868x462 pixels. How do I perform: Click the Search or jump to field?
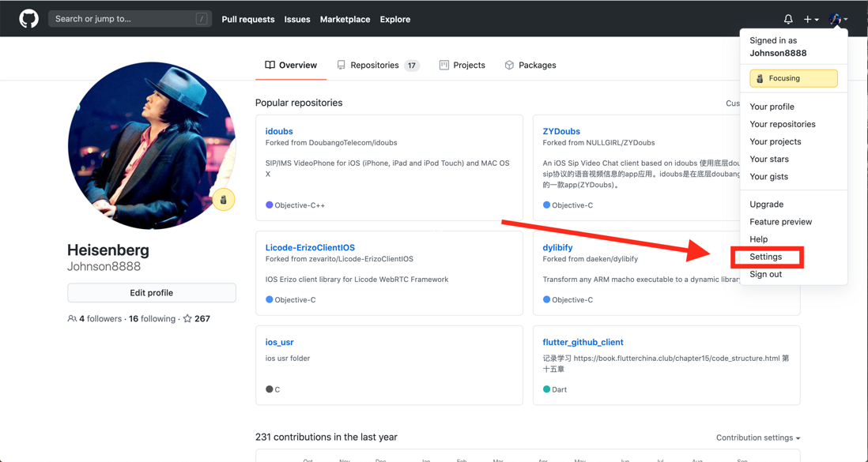(x=123, y=19)
